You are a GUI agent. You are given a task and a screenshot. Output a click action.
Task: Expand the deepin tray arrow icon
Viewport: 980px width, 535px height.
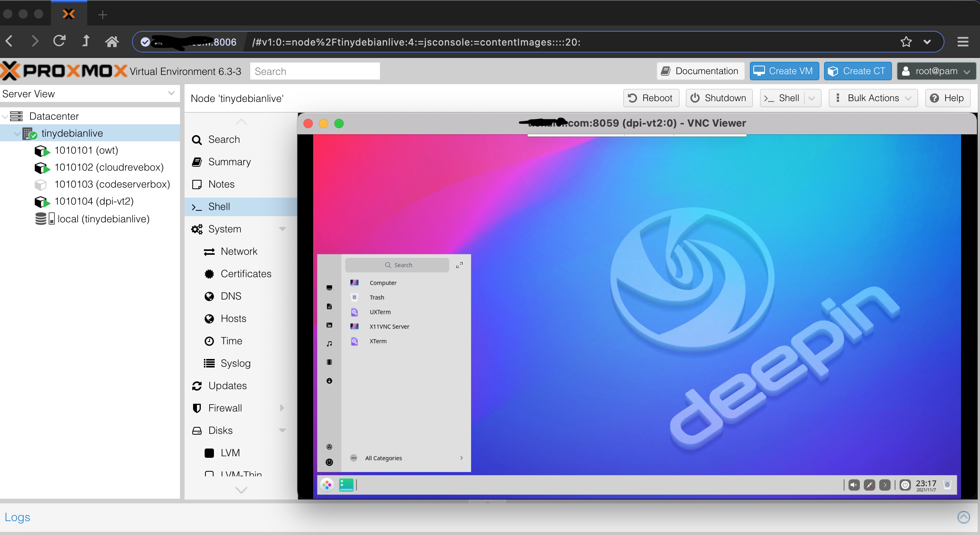point(885,485)
